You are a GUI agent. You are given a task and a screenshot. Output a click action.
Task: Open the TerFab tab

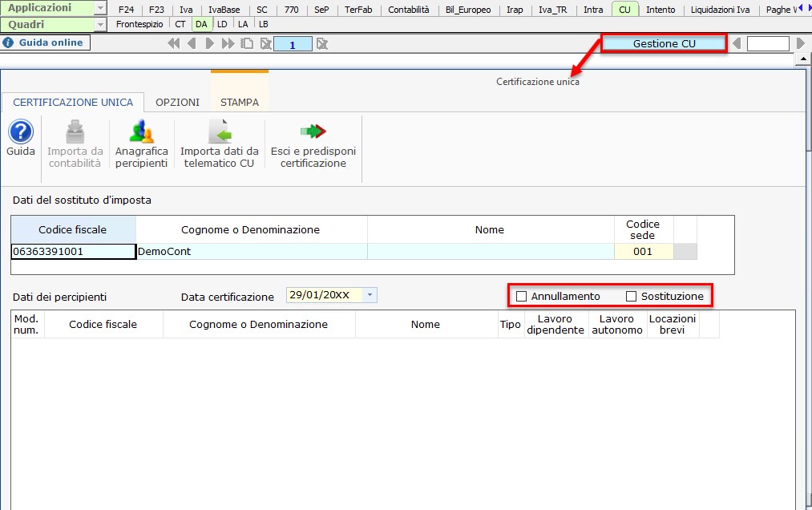coord(358,10)
